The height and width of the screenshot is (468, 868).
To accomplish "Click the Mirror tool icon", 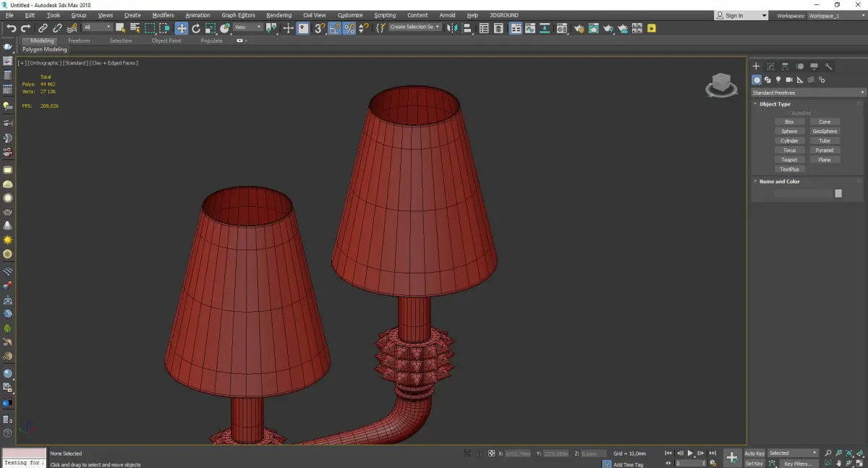I will coord(451,28).
